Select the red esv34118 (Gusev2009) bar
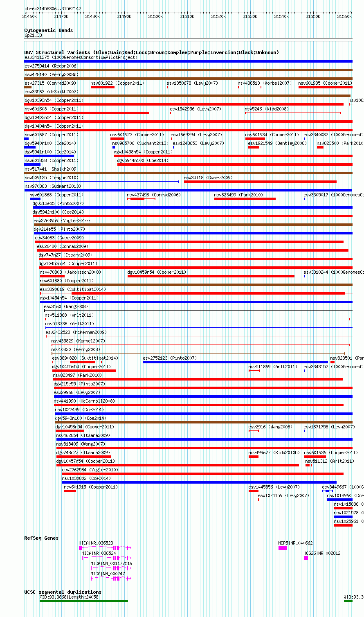This screenshot has height=617, width=364. click(260, 182)
